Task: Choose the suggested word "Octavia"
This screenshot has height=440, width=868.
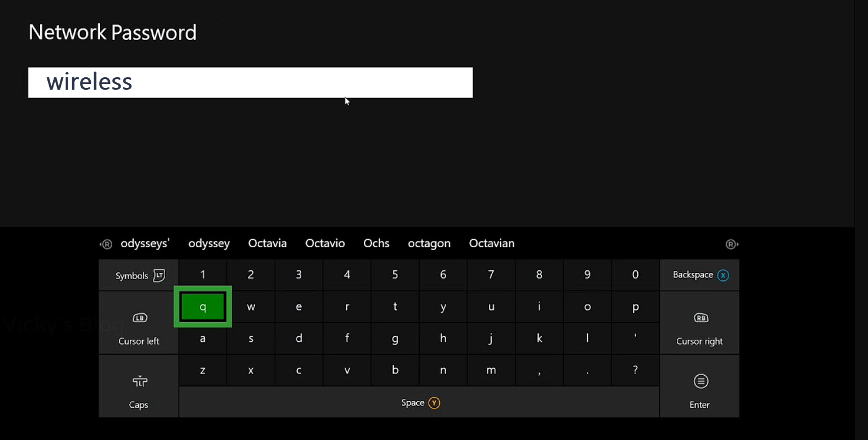Action: (267, 244)
